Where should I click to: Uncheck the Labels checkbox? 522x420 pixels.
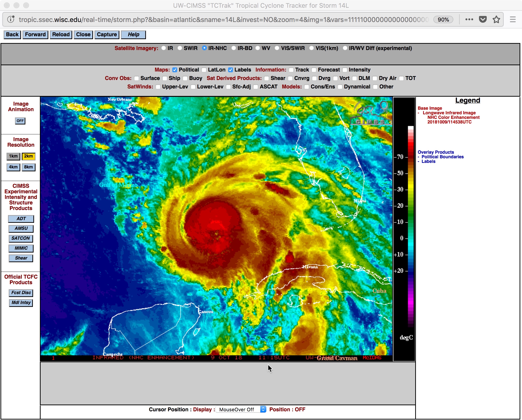point(231,70)
